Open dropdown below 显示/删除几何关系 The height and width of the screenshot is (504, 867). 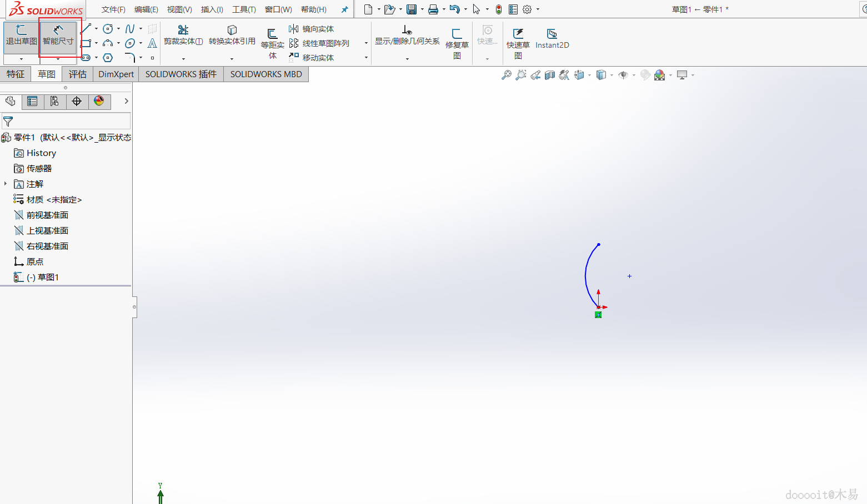(x=407, y=59)
